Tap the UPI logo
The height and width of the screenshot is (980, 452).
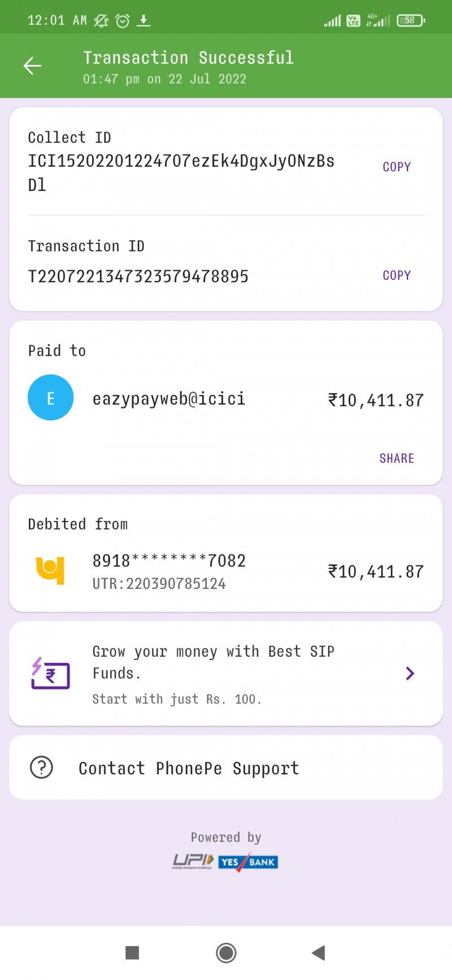193,861
